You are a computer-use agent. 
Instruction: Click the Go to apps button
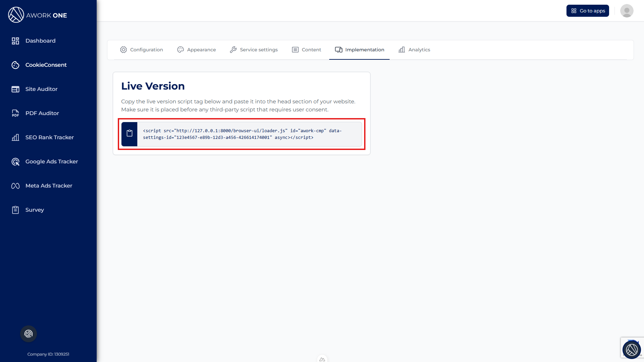point(588,11)
